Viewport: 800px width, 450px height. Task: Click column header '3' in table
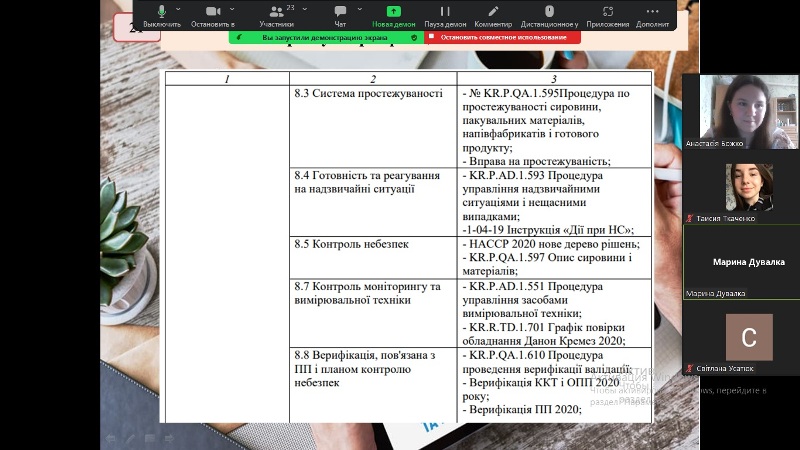(554, 79)
